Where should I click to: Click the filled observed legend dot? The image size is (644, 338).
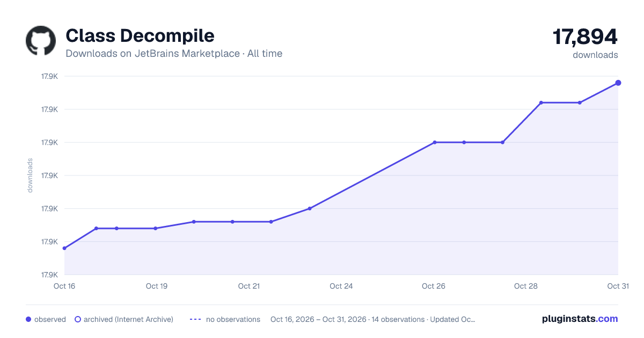[x=28, y=319]
